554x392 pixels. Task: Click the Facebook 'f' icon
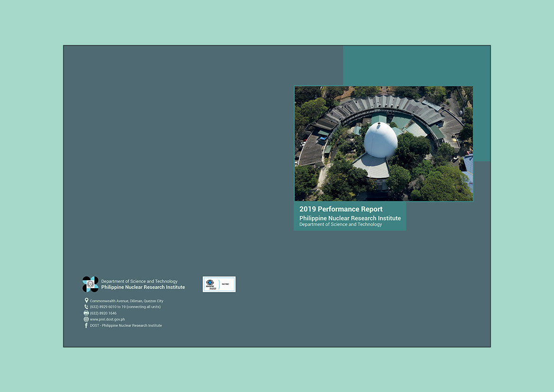coord(86,326)
